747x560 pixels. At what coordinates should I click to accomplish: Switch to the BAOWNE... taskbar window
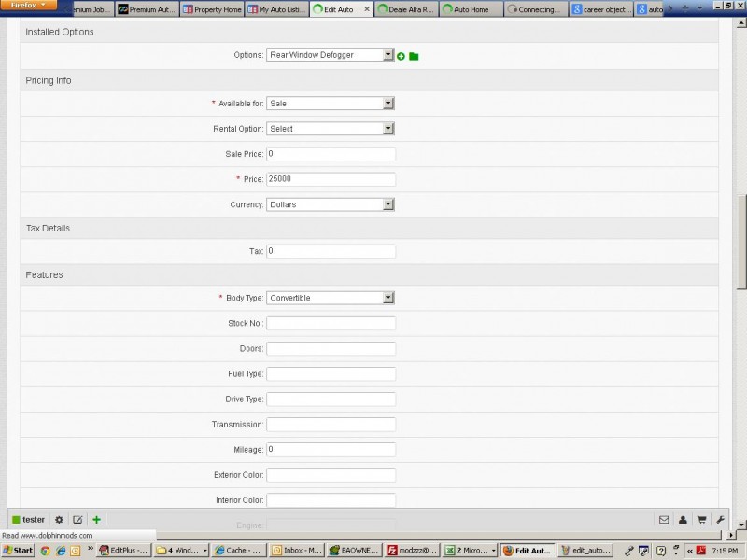click(355, 551)
